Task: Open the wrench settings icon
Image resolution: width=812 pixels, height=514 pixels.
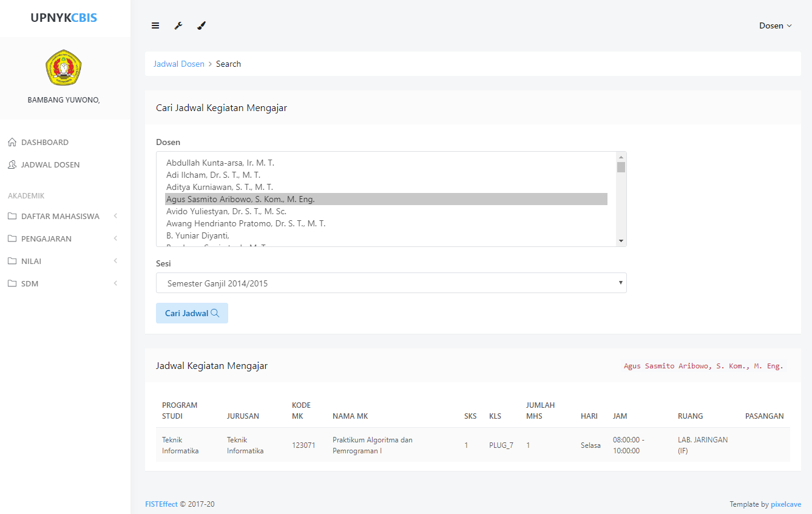Action: point(178,25)
